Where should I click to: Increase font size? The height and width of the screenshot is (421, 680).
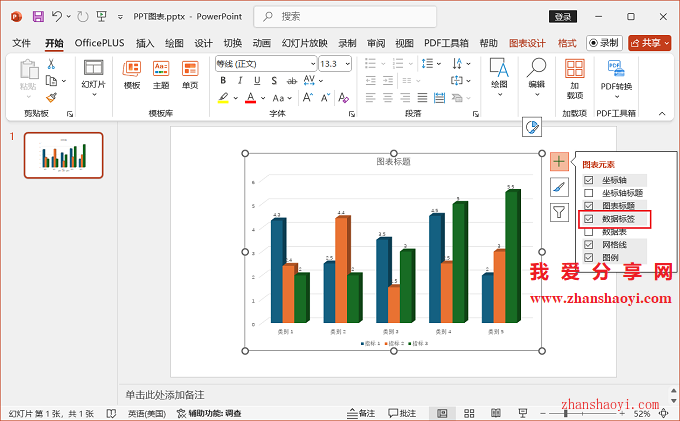point(308,98)
